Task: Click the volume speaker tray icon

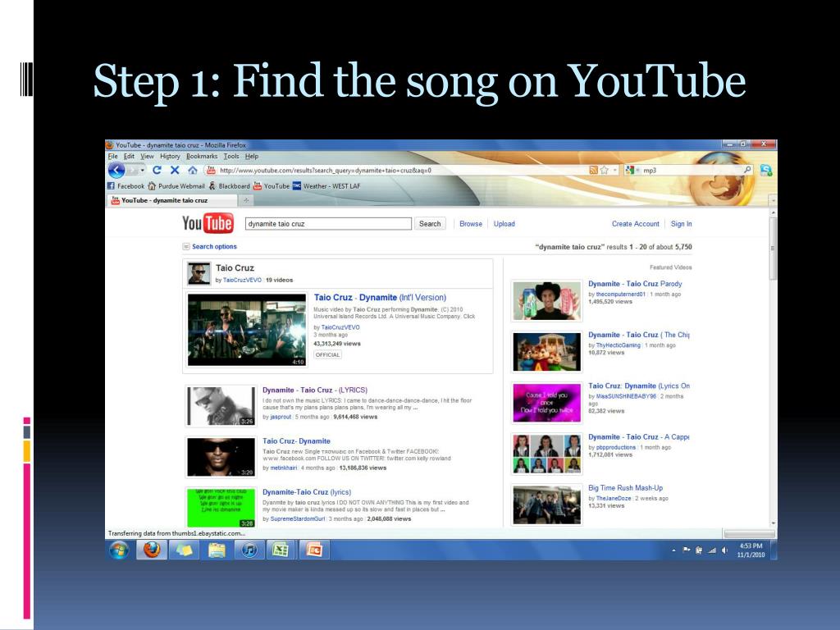Action: 725,550
